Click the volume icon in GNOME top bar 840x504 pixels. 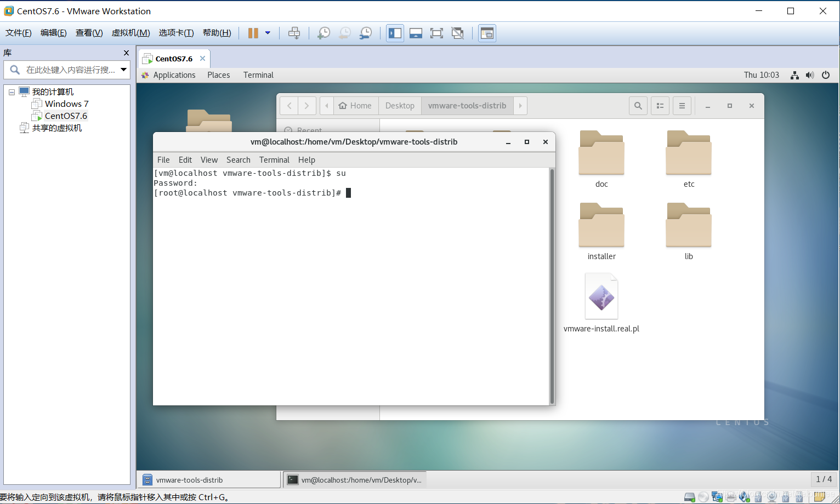[x=810, y=75]
